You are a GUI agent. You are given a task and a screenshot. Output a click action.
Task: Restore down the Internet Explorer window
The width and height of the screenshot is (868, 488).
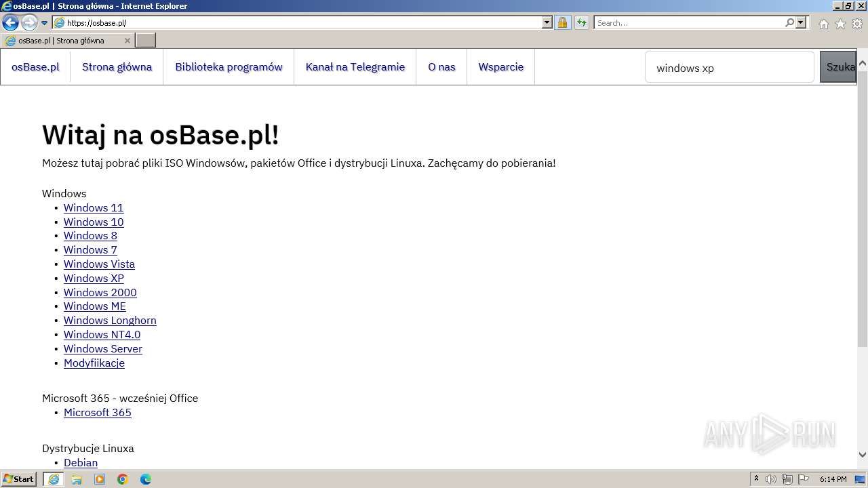pyautogui.click(x=848, y=6)
